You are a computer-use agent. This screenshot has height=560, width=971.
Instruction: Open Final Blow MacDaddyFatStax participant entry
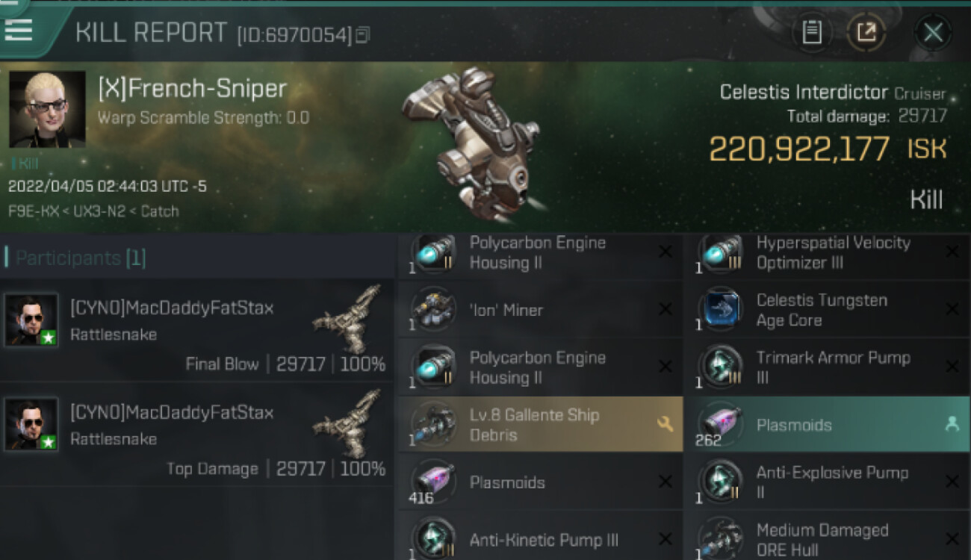[197, 330]
